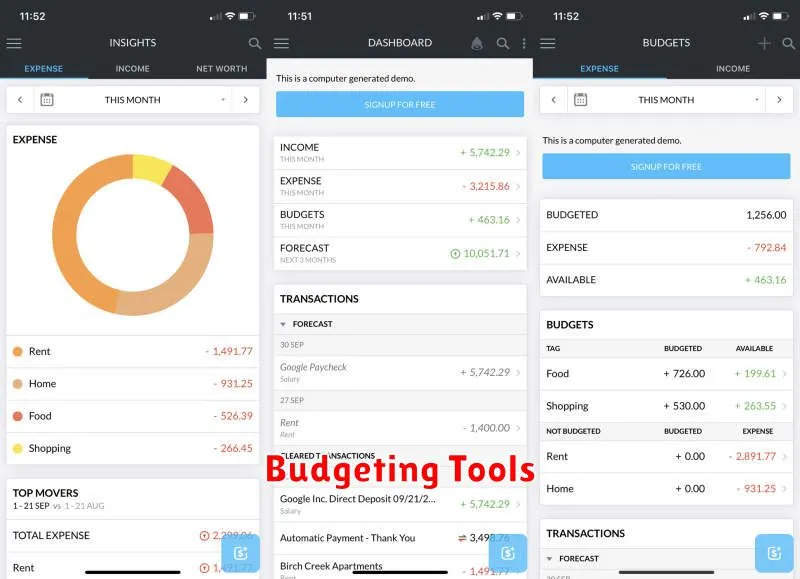This screenshot has width=800, height=579.
Task: Tap SIGNUP FOR FREE on Budgets
Action: pos(666,166)
